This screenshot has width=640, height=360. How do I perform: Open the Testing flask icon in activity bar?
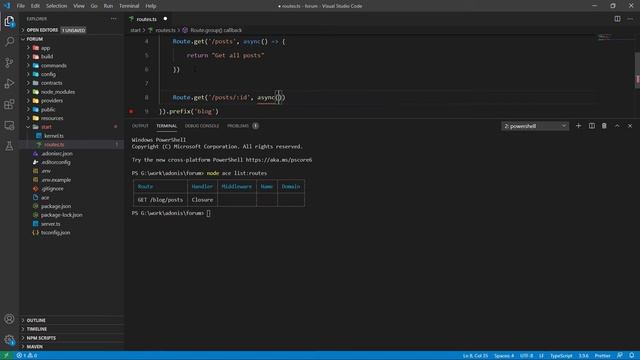point(9,146)
